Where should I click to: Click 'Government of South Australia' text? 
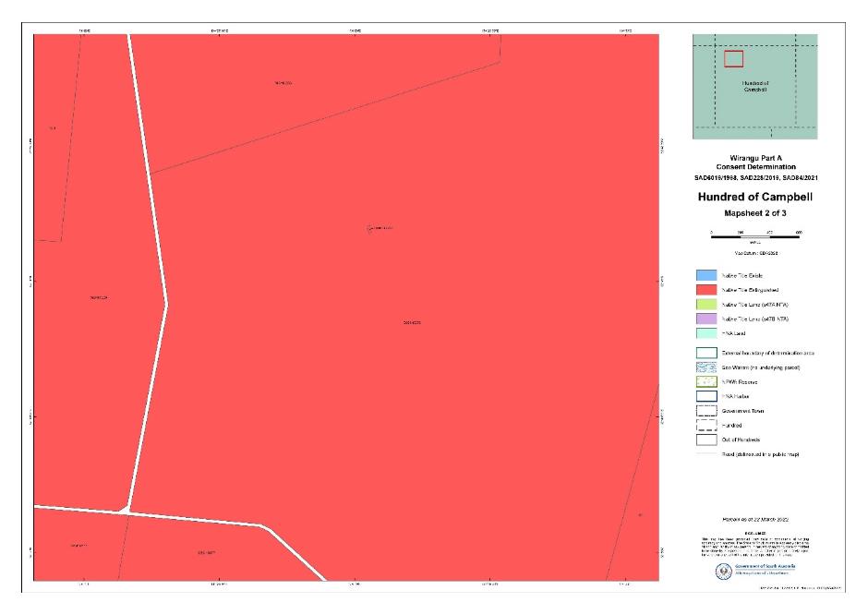click(x=765, y=566)
